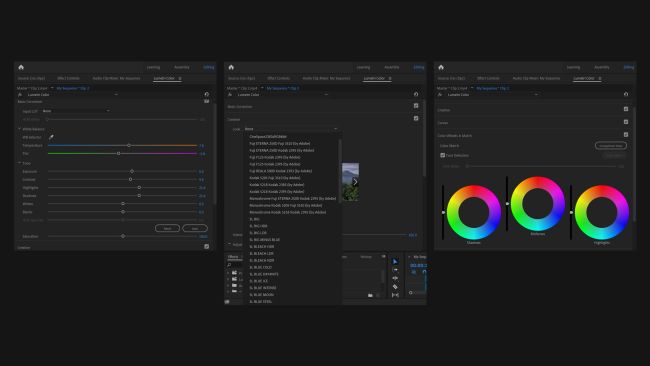Switch to the Audio Clip Mixer tab in the left panel
This screenshot has height=366, width=650.
(x=116, y=78)
